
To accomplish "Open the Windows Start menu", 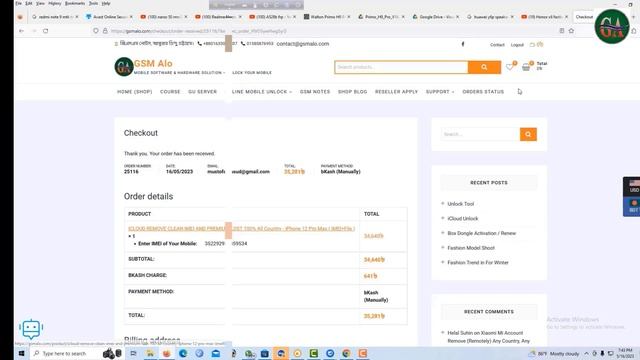I will [x=21, y=353].
